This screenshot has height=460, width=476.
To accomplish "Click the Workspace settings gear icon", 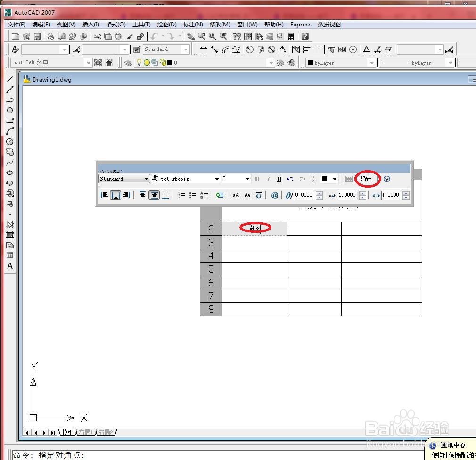I will pyautogui.click(x=98, y=63).
